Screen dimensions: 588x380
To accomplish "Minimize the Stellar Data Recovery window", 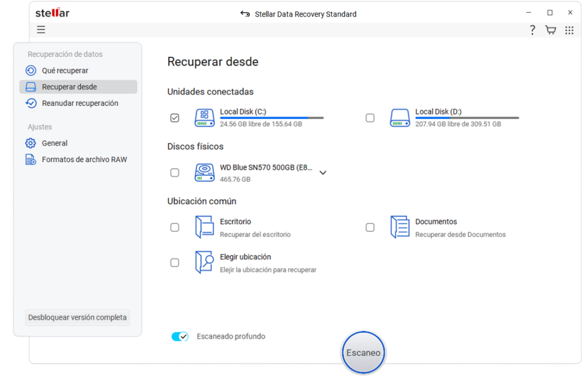I will click(x=529, y=13).
